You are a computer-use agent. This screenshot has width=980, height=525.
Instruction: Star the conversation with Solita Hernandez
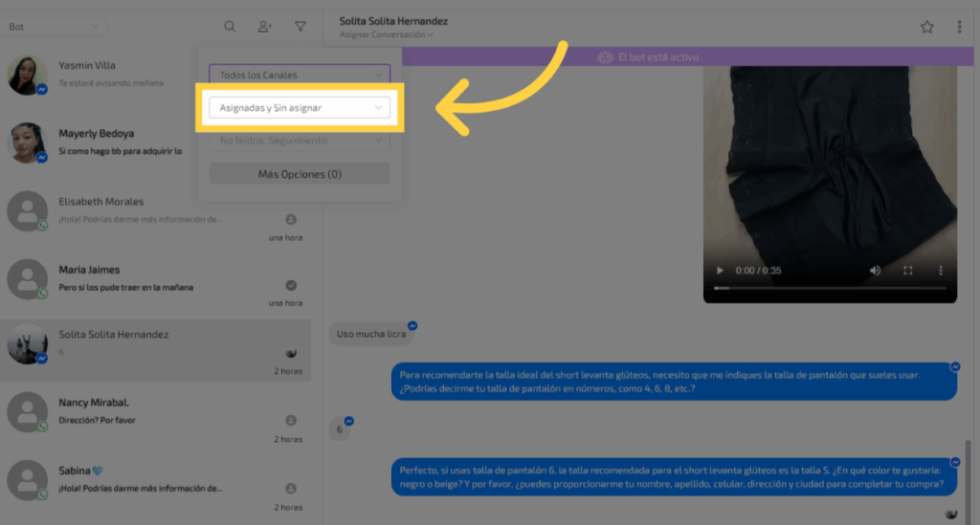pyautogui.click(x=926, y=27)
